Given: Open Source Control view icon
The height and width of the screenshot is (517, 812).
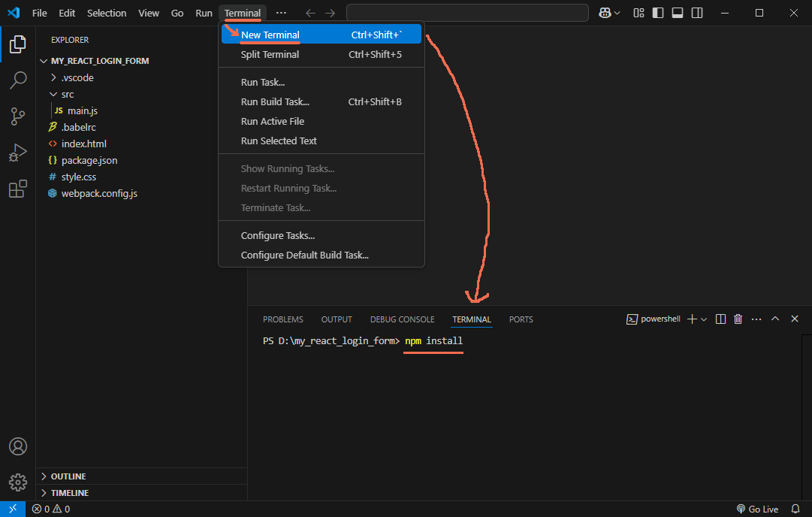Looking at the screenshot, I should [18, 116].
